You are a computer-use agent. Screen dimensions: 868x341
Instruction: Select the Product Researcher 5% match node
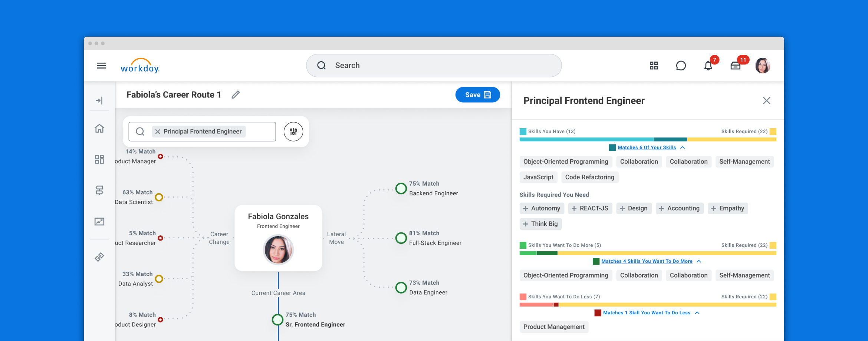[x=160, y=238]
